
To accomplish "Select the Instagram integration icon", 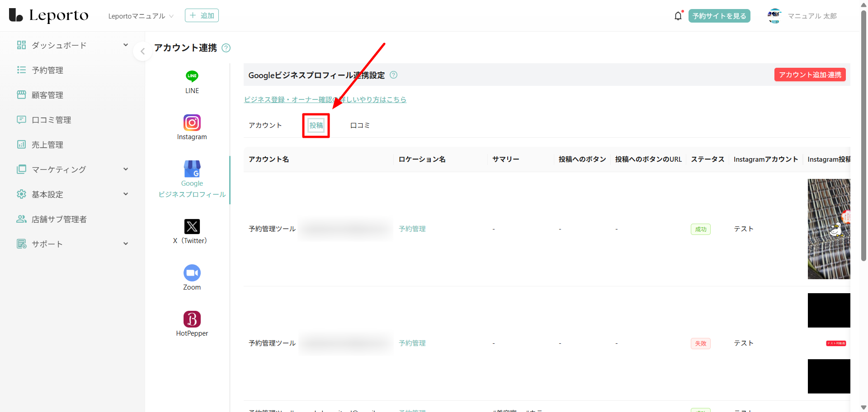I will click(192, 123).
